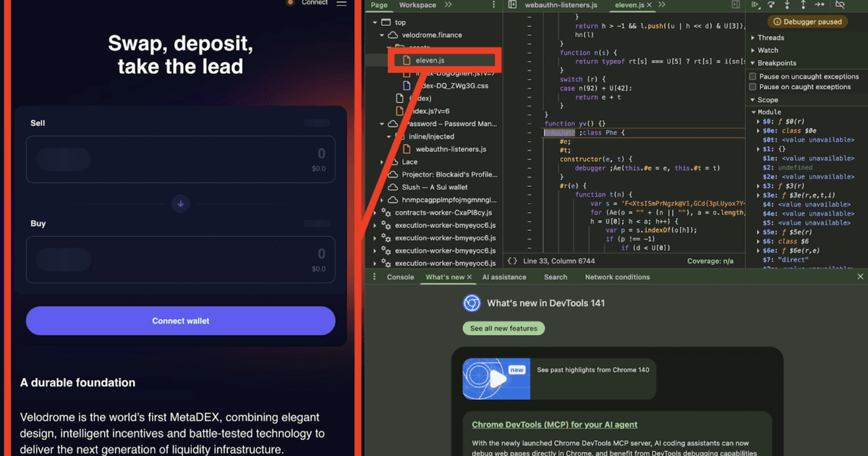The height and width of the screenshot is (456, 868).
Task: Click the Debugger paused badge
Action: point(809,22)
